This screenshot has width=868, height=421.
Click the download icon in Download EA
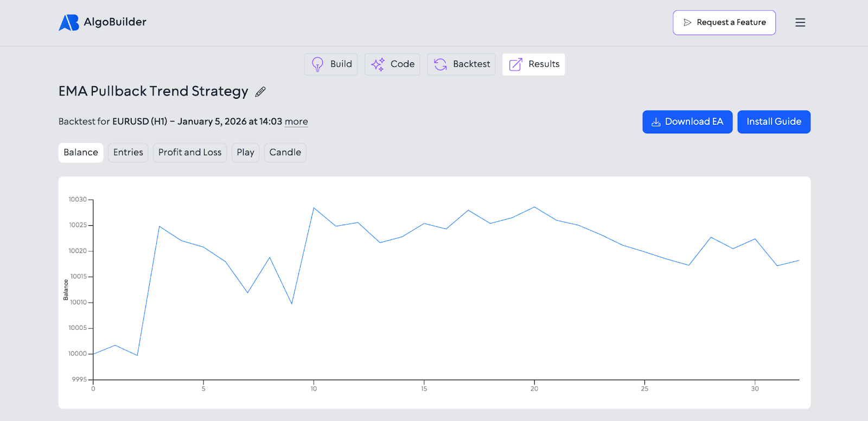coord(656,122)
